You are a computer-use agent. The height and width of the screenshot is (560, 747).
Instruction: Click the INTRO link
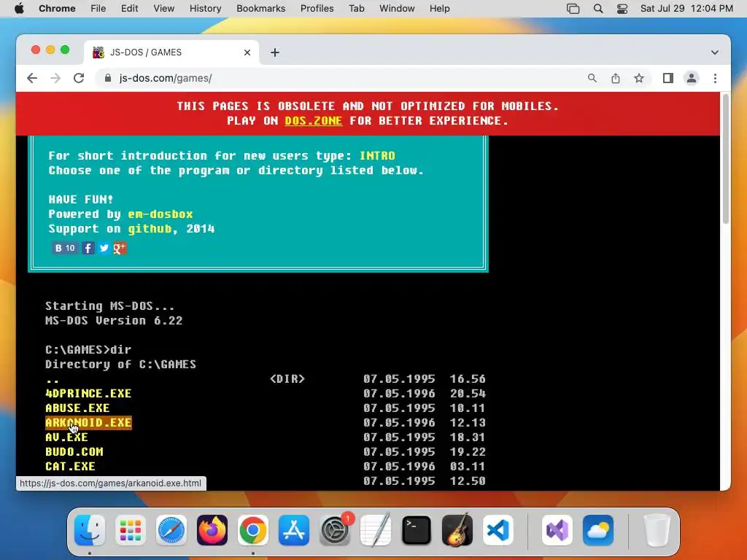377,156
